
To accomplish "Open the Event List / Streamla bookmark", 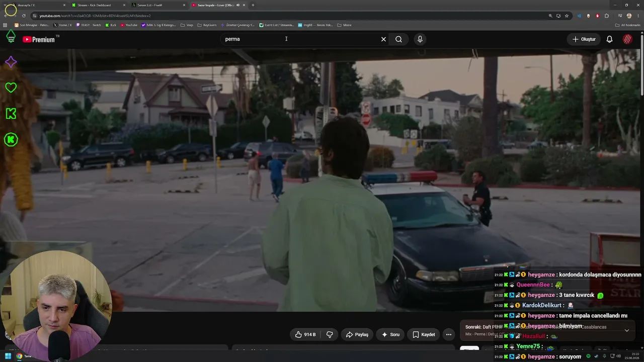I will [x=276, y=25].
